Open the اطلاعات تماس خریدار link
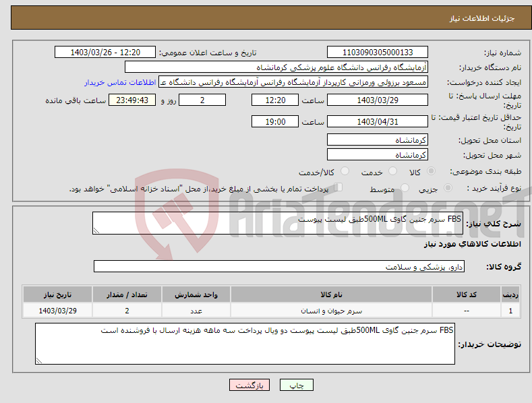 pos(120,82)
